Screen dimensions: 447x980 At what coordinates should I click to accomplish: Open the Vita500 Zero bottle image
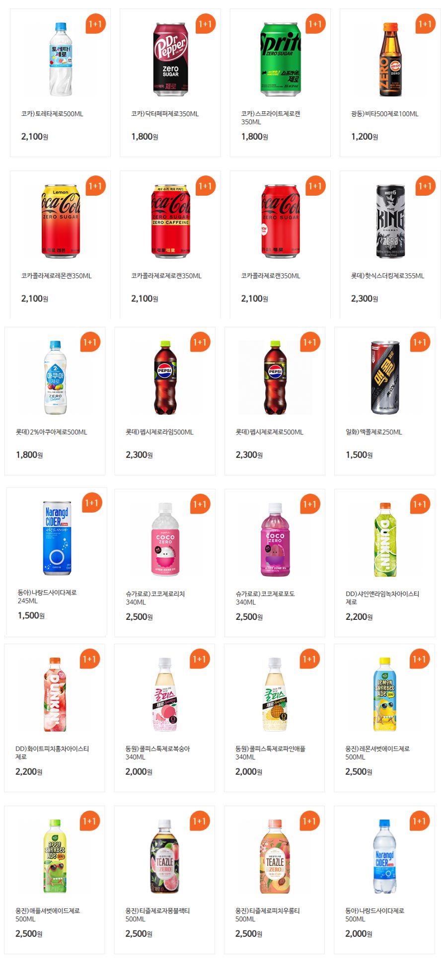click(391, 59)
